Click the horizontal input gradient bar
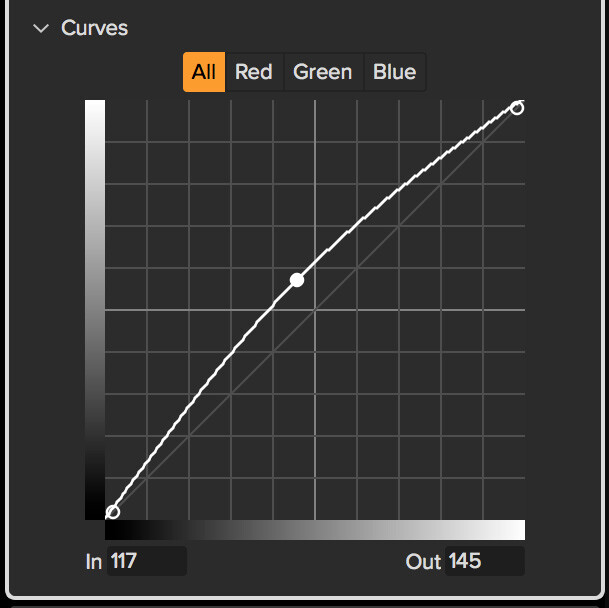The height and width of the screenshot is (608, 609). (315, 530)
